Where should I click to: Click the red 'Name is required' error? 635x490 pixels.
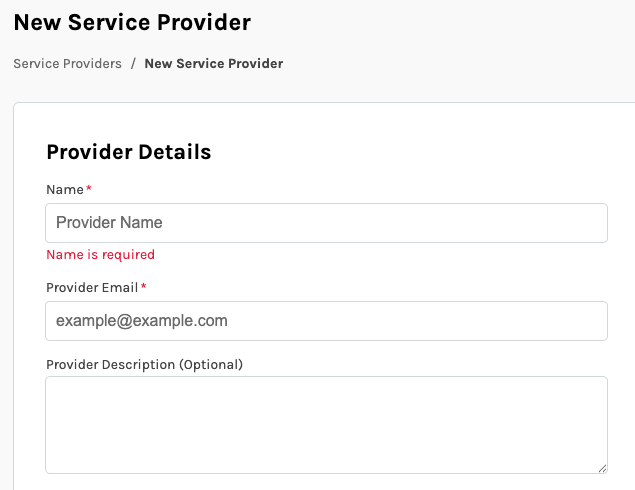pos(100,254)
